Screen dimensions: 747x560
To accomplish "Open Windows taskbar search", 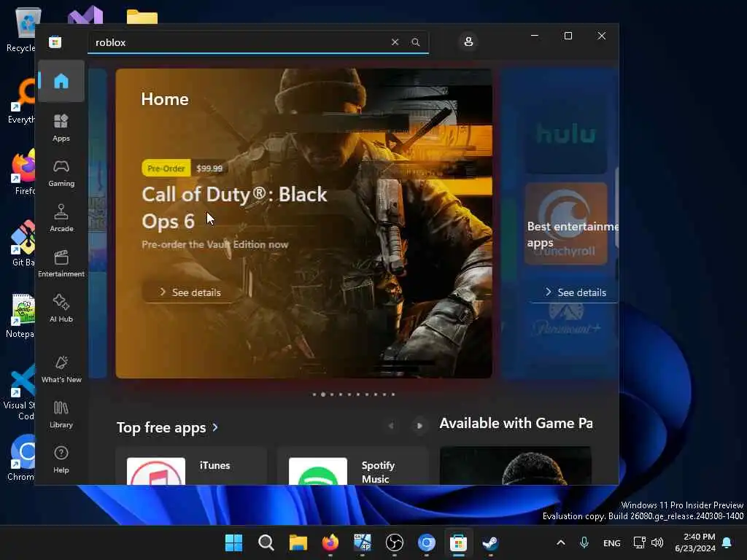I will 266,542.
